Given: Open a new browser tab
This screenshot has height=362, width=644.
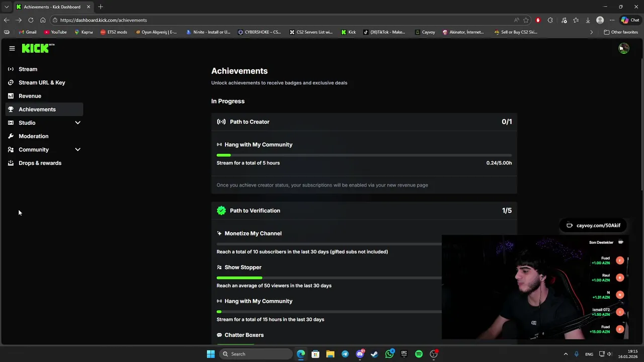Looking at the screenshot, I should pyautogui.click(x=101, y=7).
